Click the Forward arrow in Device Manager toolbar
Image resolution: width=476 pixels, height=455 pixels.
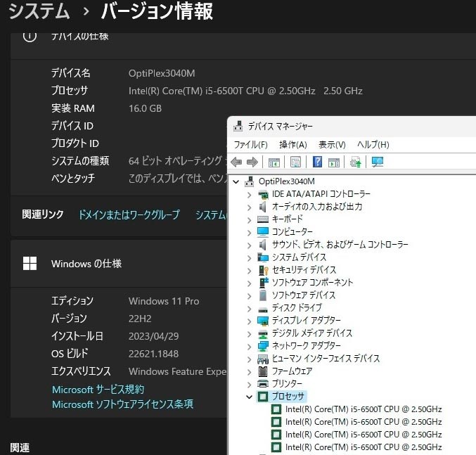coord(252,162)
